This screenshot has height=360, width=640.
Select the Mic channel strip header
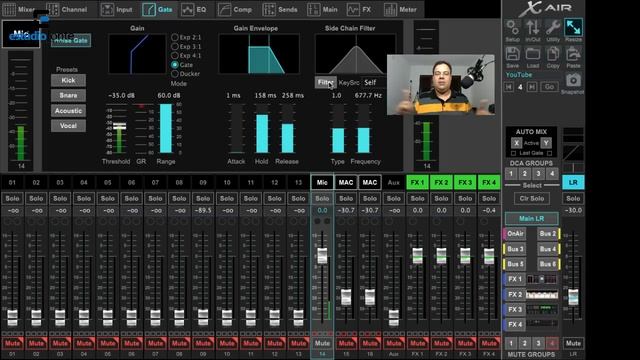322,182
